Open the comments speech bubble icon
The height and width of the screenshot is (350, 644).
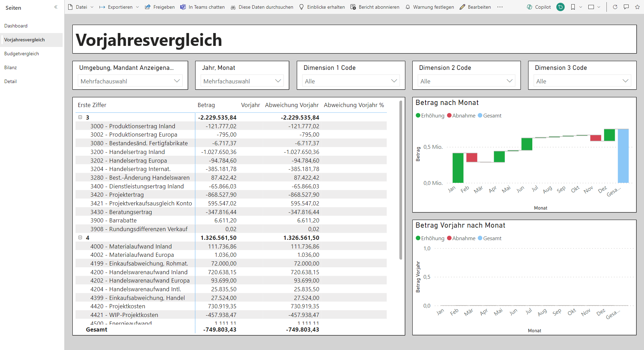(x=626, y=7)
